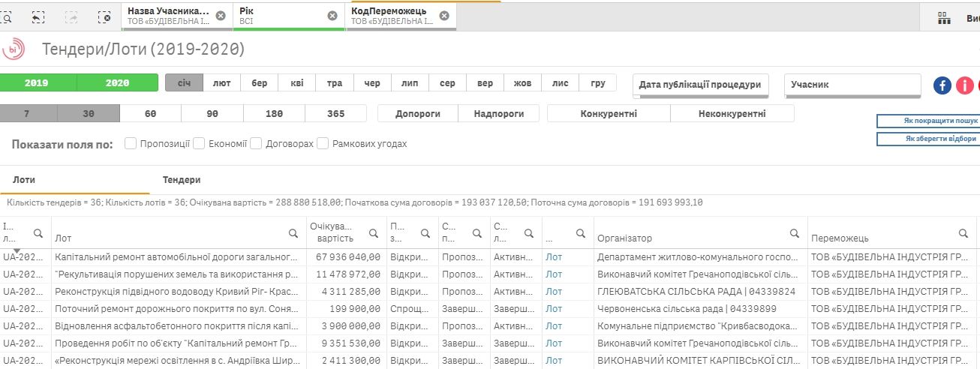The image size is (980, 369).
Task: Open Лот link for Капітальний ремонт автомобільної row
Action: pyautogui.click(x=554, y=256)
